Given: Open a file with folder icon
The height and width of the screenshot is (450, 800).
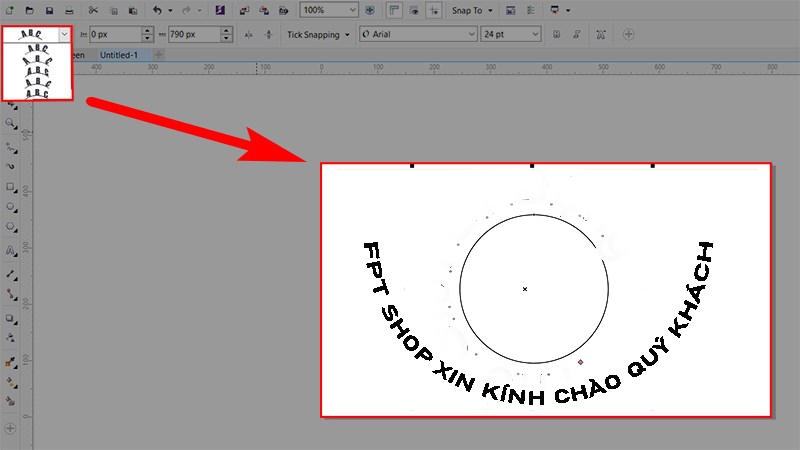Looking at the screenshot, I should (x=30, y=10).
